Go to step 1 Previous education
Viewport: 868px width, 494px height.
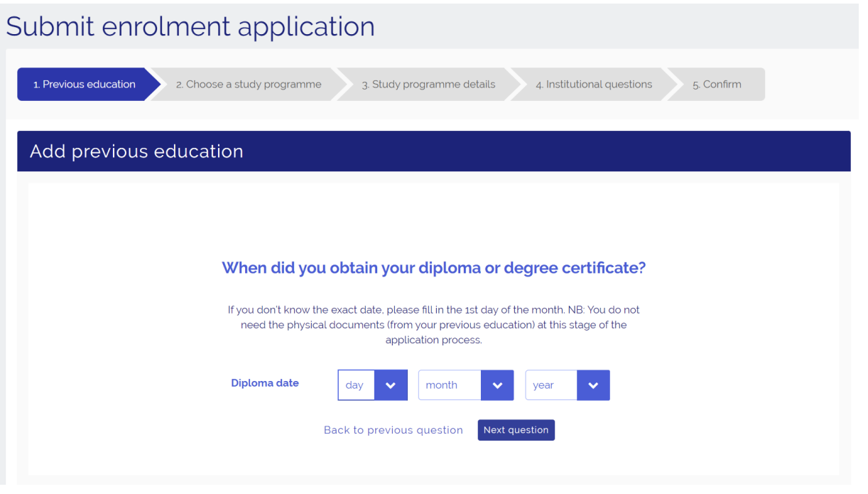tap(85, 85)
